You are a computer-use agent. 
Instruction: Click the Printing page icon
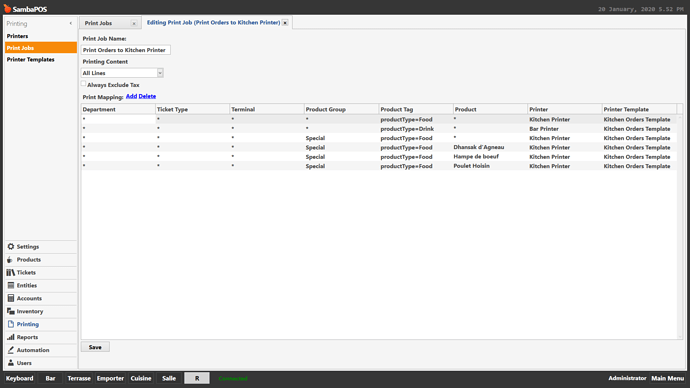(x=11, y=324)
